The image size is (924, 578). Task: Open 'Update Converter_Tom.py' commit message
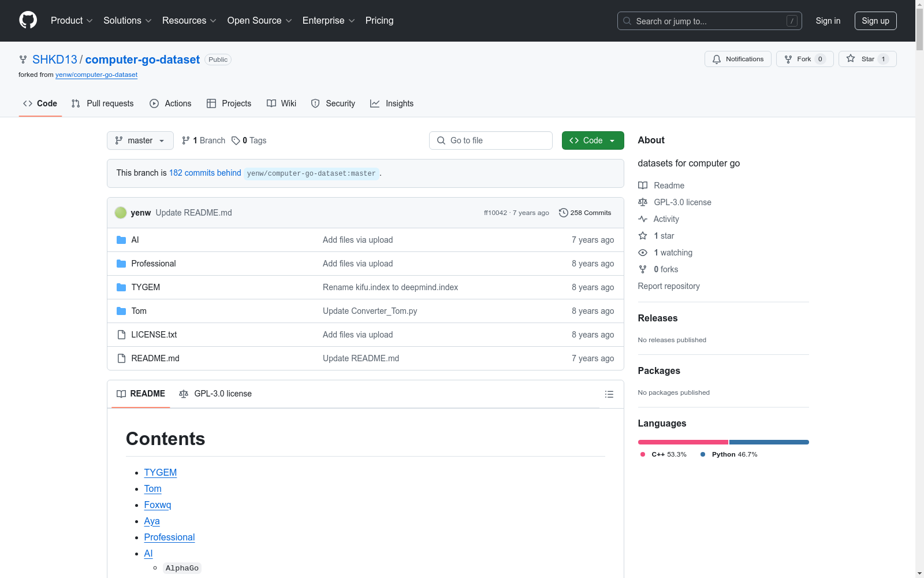click(370, 311)
